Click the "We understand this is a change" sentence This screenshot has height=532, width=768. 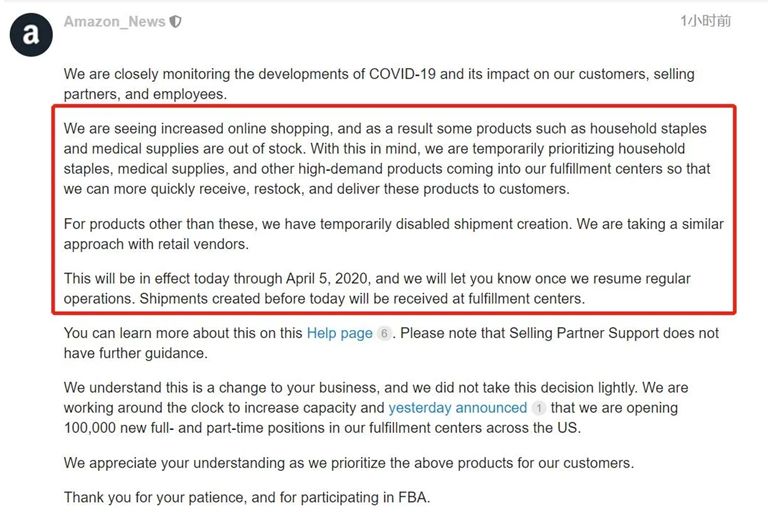(200, 388)
